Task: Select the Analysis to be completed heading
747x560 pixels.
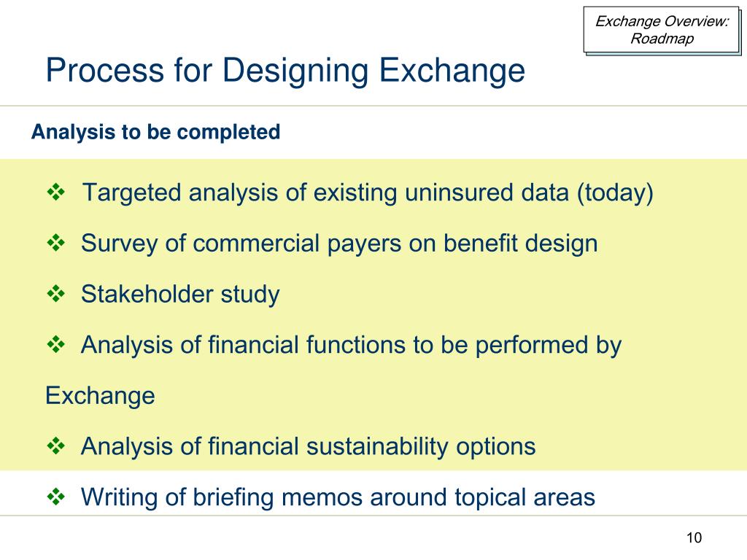Action: point(156,132)
